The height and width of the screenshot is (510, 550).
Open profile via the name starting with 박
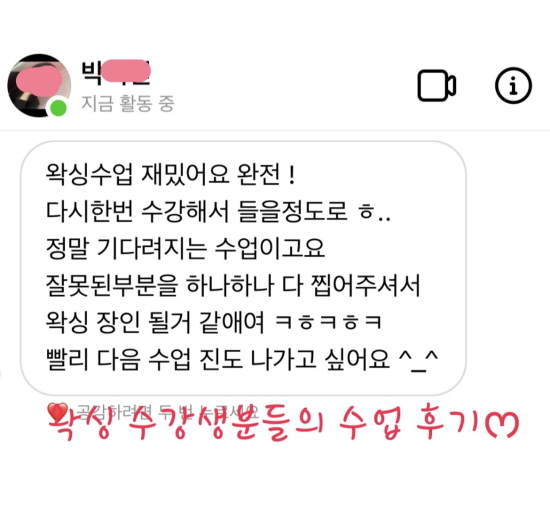tap(116, 72)
